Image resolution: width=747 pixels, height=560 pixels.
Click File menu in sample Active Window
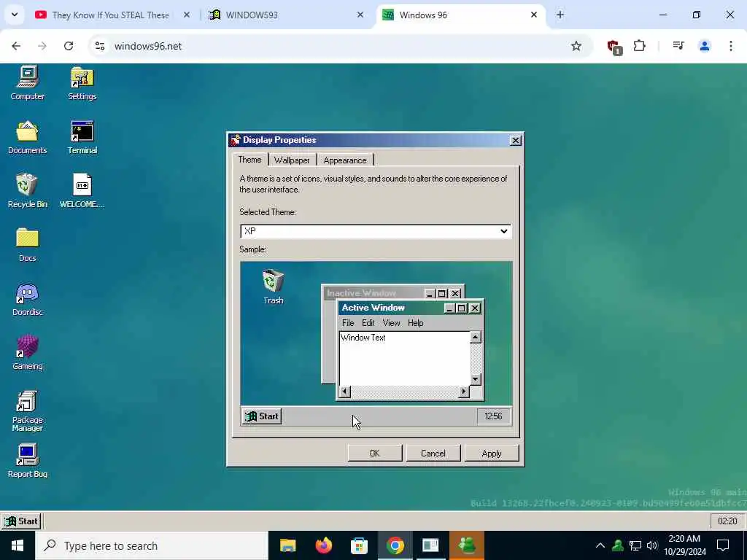coord(348,323)
